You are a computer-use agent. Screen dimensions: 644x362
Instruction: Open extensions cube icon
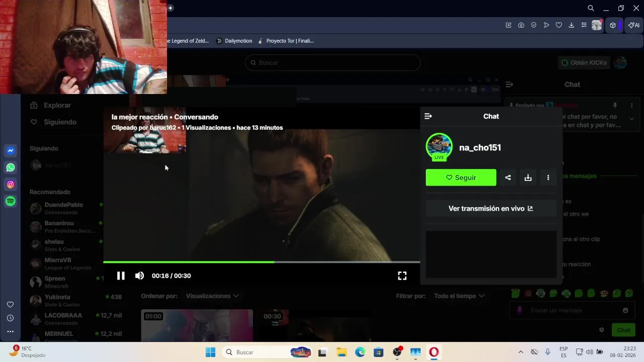613,25
